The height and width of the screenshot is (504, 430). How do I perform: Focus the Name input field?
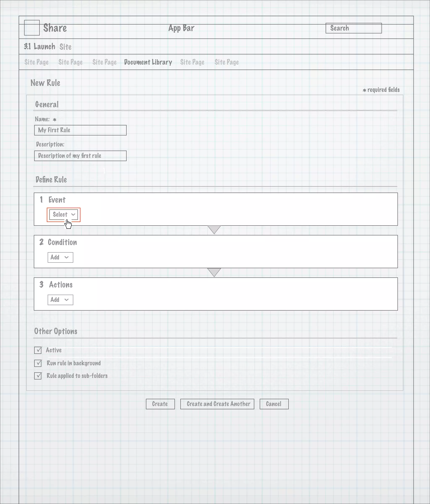pos(80,130)
